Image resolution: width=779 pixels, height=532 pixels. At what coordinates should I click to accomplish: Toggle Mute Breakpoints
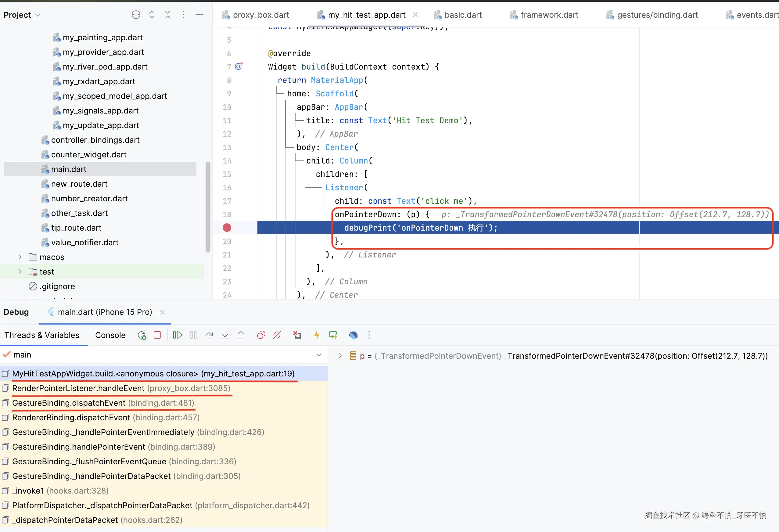[x=277, y=335]
